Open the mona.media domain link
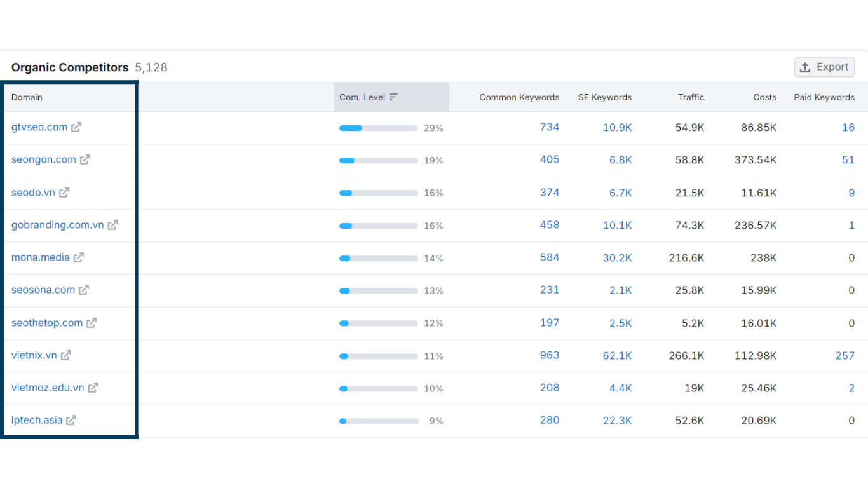 pos(41,257)
